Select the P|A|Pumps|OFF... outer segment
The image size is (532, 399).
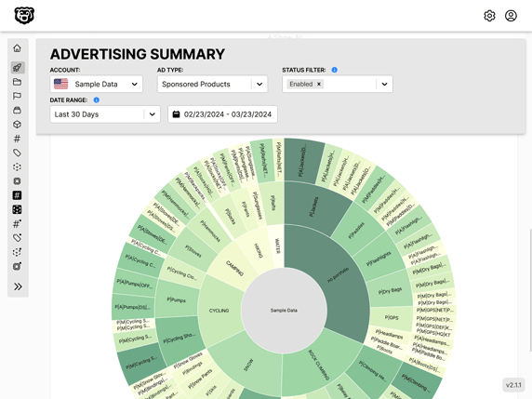click(x=135, y=283)
